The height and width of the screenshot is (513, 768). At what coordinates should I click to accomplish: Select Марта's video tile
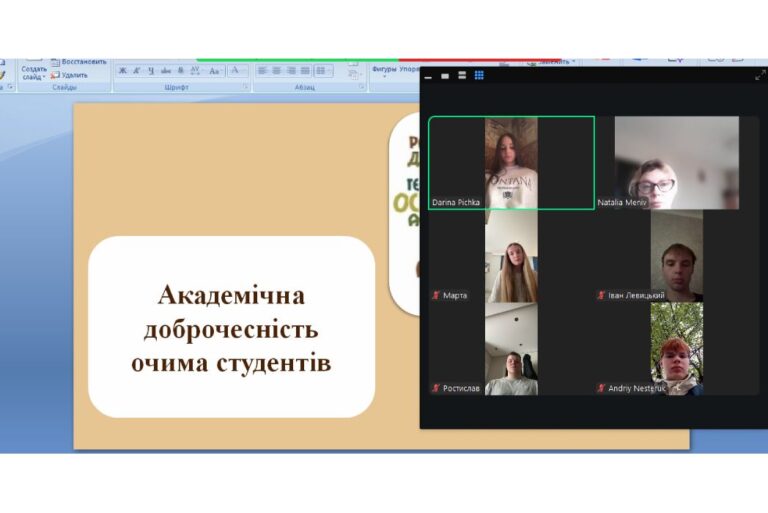(x=511, y=256)
